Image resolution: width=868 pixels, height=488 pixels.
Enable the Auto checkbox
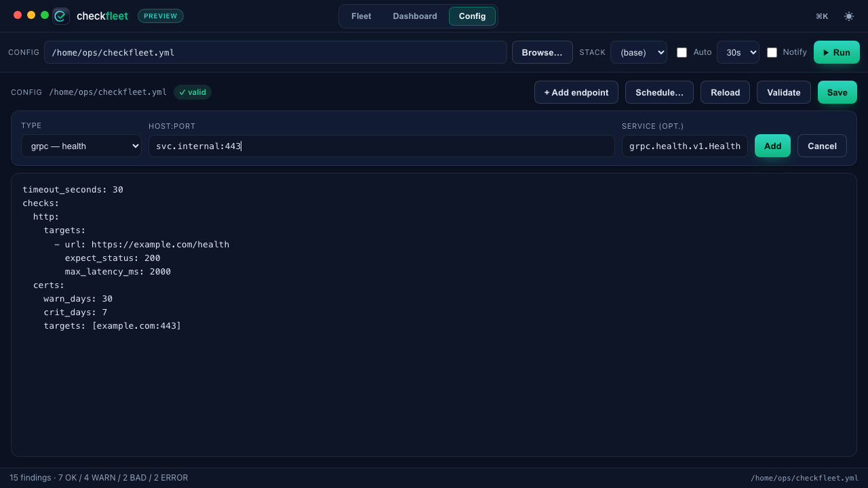pyautogui.click(x=682, y=52)
